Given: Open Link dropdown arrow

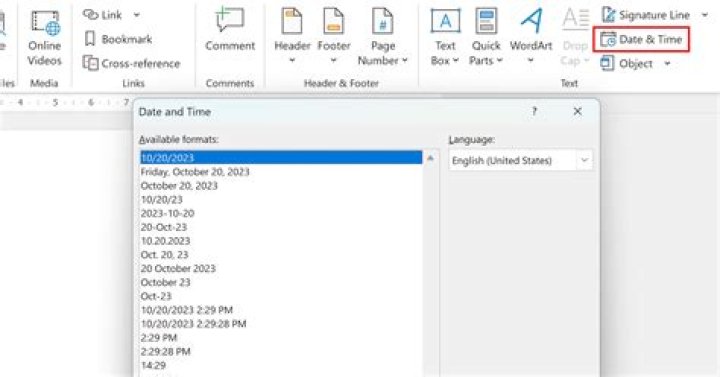Looking at the screenshot, I should coord(137,15).
